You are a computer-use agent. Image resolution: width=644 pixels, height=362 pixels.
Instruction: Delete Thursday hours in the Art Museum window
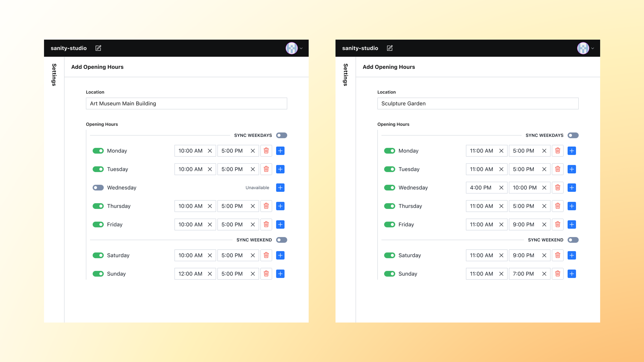pyautogui.click(x=266, y=206)
